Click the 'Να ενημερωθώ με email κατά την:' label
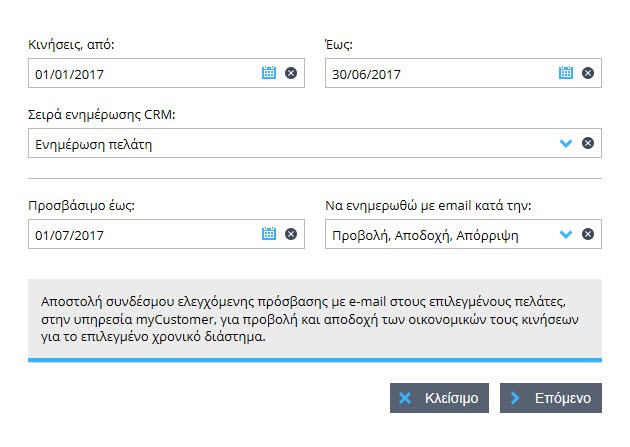630x447 pixels. pyautogui.click(x=428, y=206)
